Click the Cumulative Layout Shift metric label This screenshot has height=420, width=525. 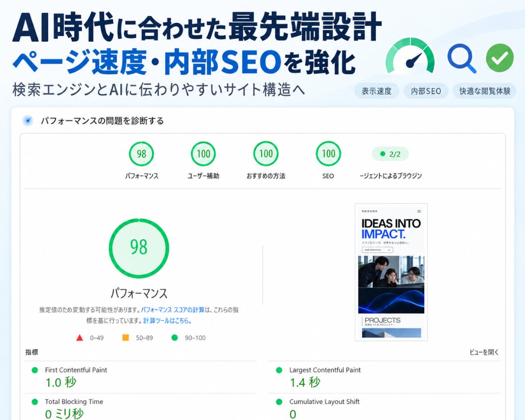[x=325, y=401]
